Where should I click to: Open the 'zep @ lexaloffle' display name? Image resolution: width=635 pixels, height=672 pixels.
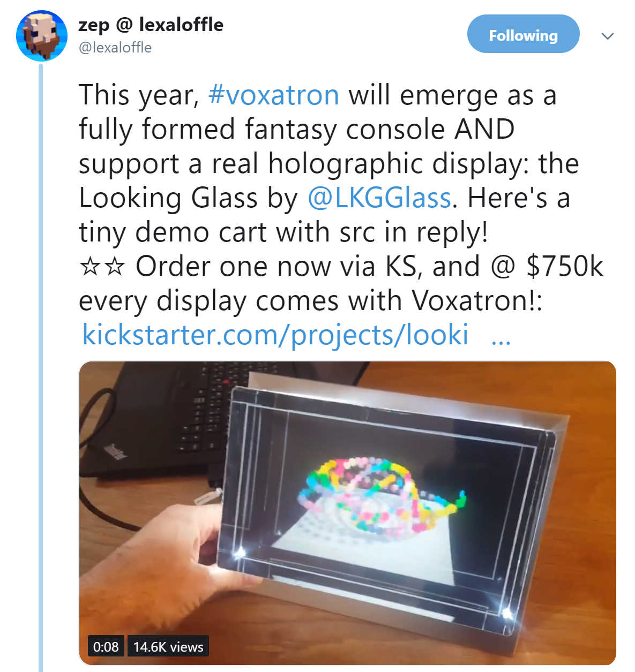[151, 25]
